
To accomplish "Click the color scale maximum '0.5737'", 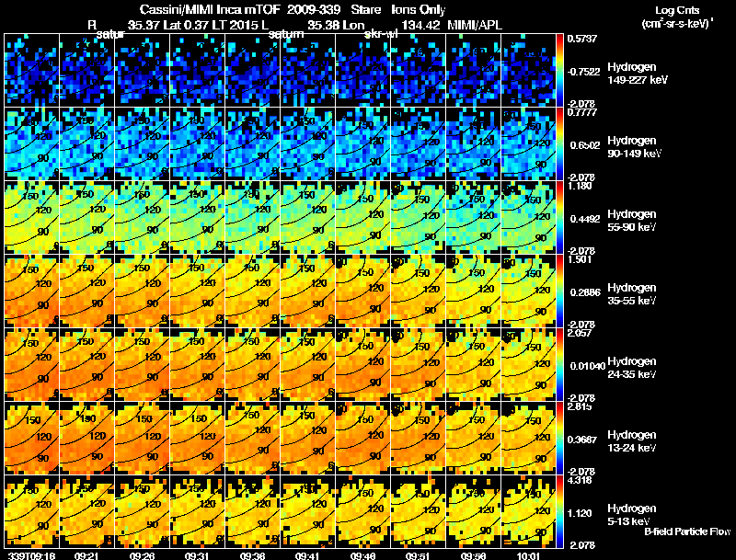I will (582, 39).
